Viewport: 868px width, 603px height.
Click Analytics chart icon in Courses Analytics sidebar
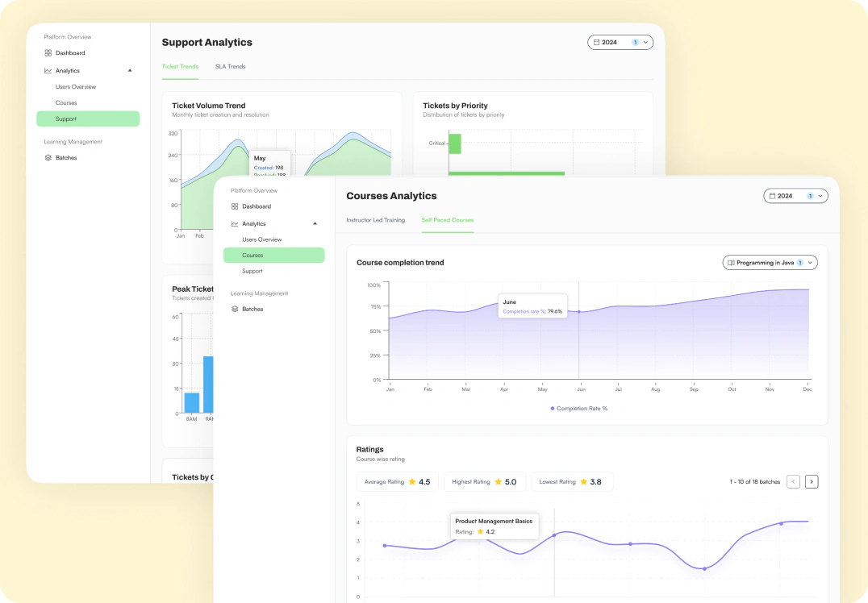click(235, 224)
